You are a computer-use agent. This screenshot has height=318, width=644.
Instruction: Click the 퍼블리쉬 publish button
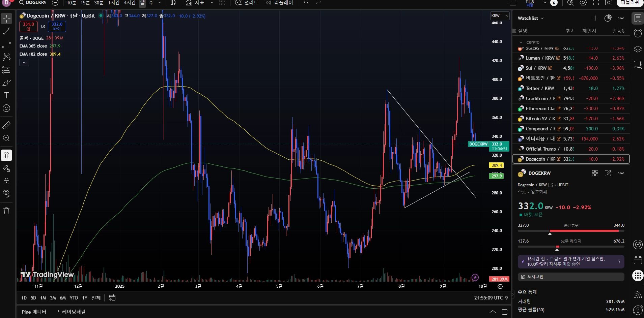pos(630,3)
